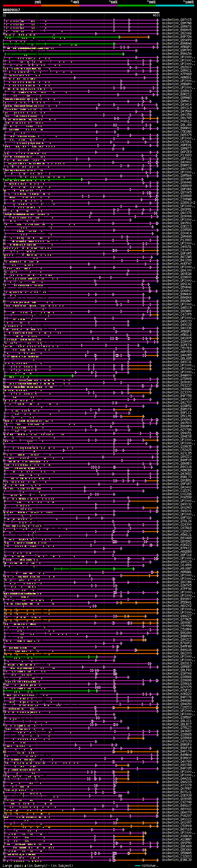Screen dimensions: 197x868
Task: Select hit UniRef100_Q39599
Action: [x=177, y=230]
